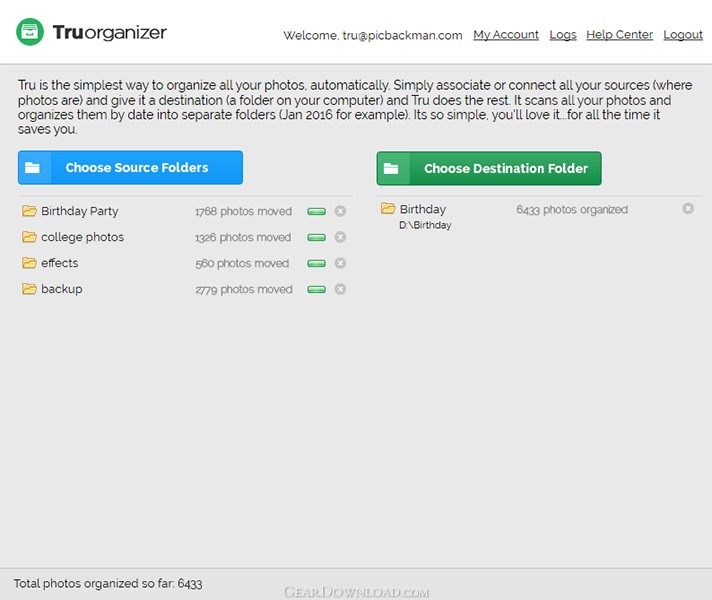Click green status indicator for Birthday Party
The width and height of the screenshot is (712, 600).
tap(316, 211)
